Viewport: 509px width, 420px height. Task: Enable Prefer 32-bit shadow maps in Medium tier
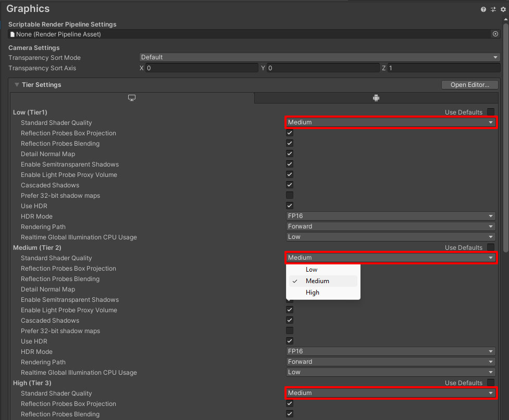[x=290, y=330]
